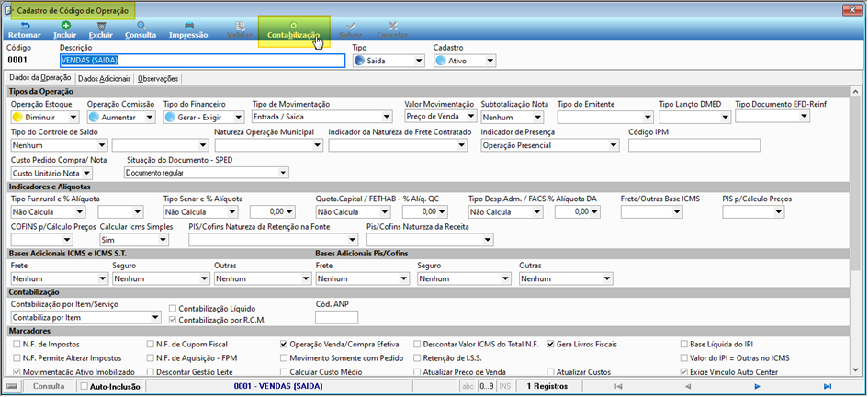The height and width of the screenshot is (397, 868).
Task: Open the Indicador de Presença dropdown
Action: pos(614,145)
